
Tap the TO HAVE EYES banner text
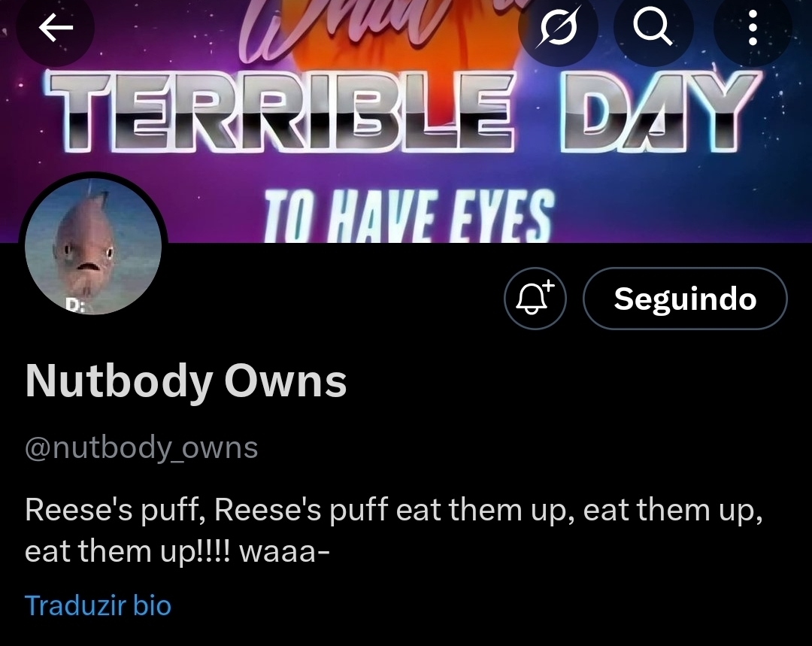click(x=410, y=217)
